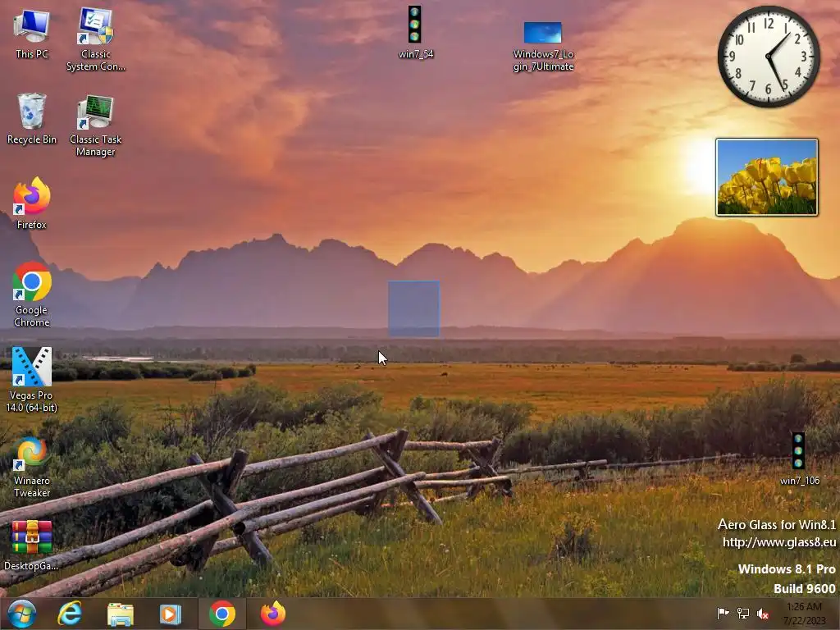This screenshot has width=840, height=630.
Task: Open This PC desktop icon
Action: click(32, 33)
